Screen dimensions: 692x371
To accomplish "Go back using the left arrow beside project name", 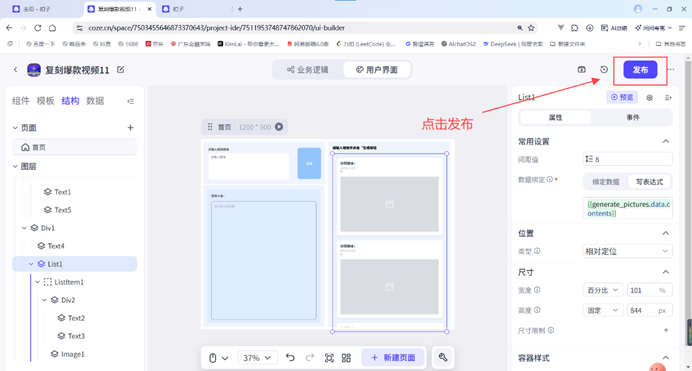I will coord(16,69).
